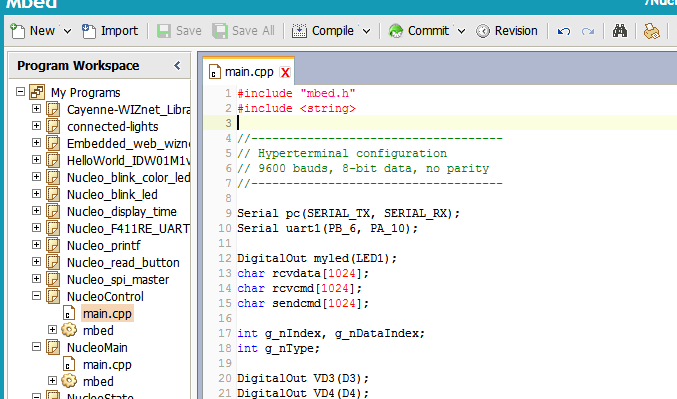Image resolution: width=677 pixels, height=399 pixels.
Task: Collapse the NucleoControl program
Action: 37,296
